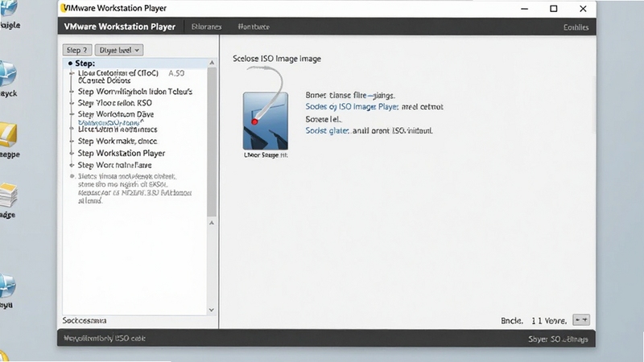The width and height of the screenshot is (644, 362).
Task: Expand the 'Step Workstation Player' tree item
Action: 72,153
